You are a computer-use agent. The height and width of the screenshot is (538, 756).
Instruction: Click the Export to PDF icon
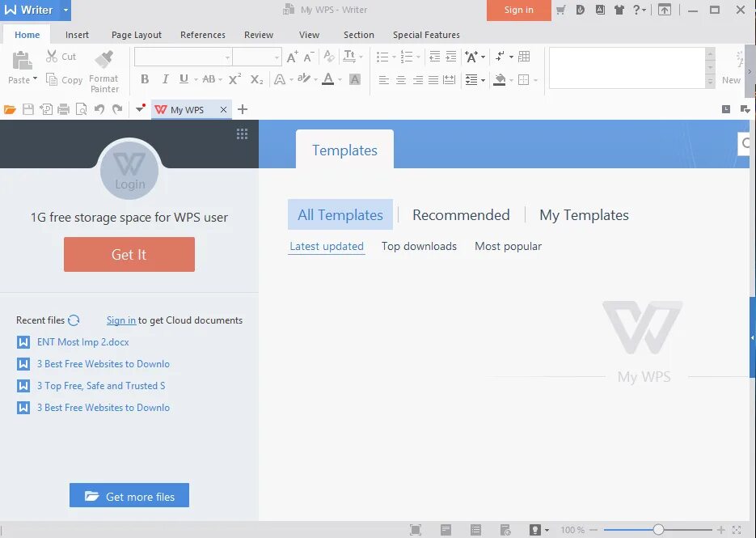46,109
